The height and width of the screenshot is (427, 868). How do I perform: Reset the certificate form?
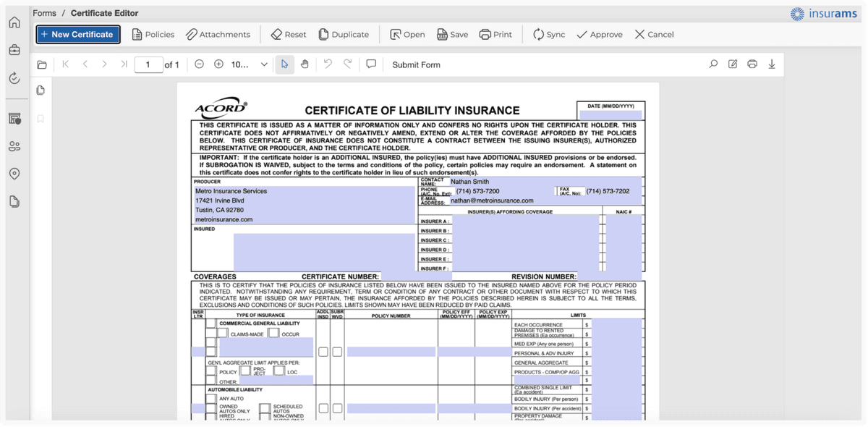click(x=288, y=34)
